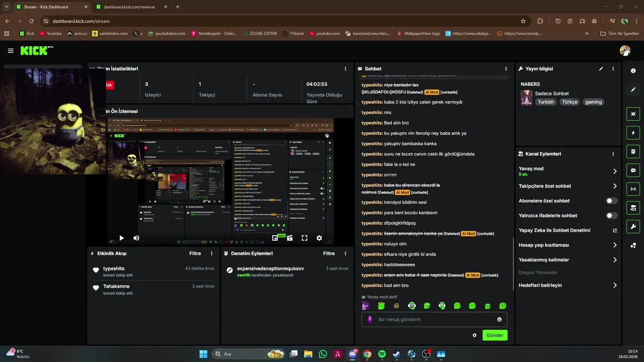Open a new Chrome tab
644x362 pixels.
pyautogui.click(x=178, y=7)
